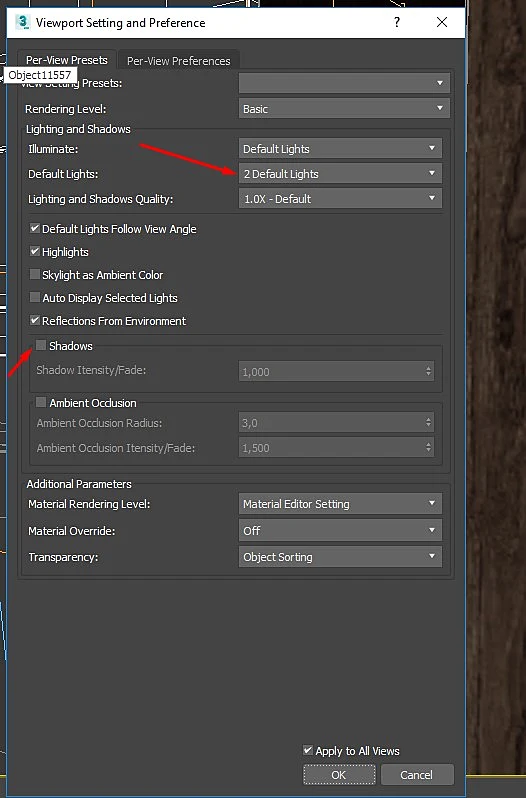Viewport: 526px width, 798px height.
Task: Turn on Ambient Occlusion checkbox
Action: pos(41,402)
